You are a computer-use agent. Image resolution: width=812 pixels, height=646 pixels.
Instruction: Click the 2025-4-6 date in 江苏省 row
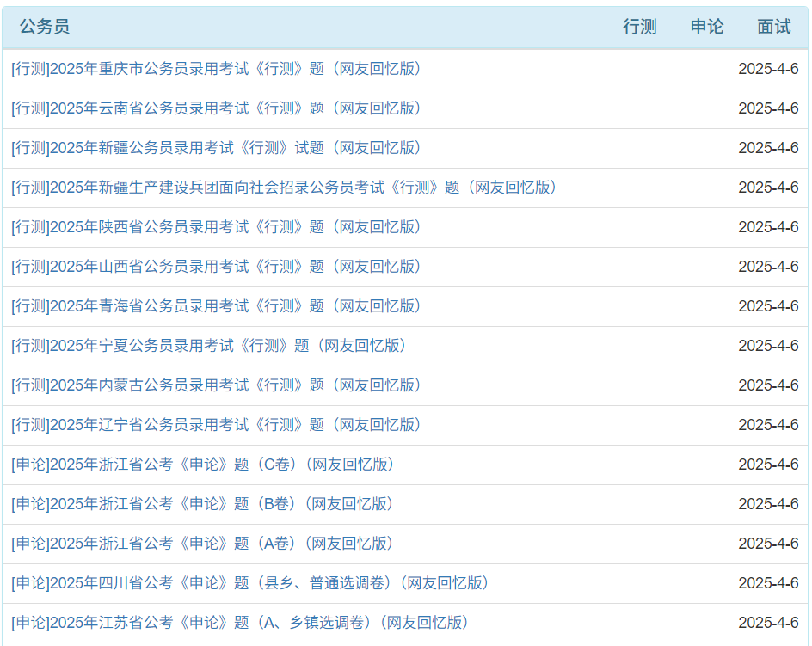click(768, 623)
